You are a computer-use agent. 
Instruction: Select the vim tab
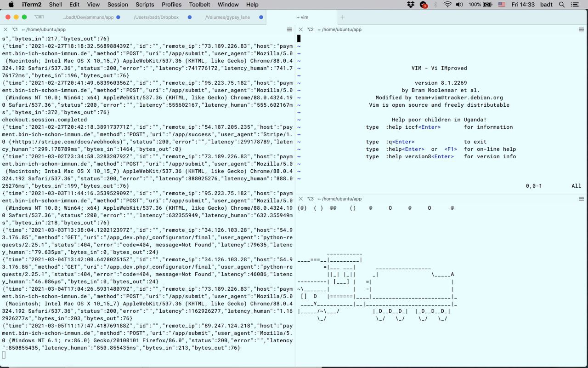click(302, 17)
